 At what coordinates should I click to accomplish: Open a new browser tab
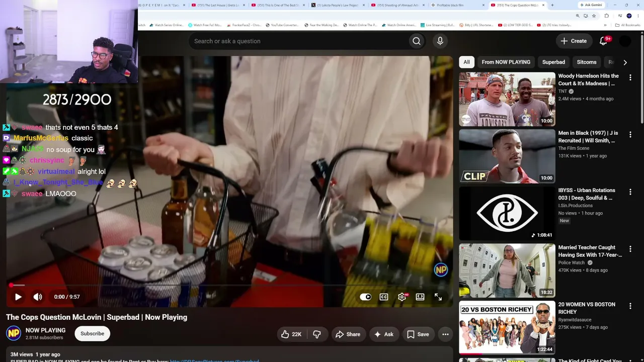(x=552, y=5)
